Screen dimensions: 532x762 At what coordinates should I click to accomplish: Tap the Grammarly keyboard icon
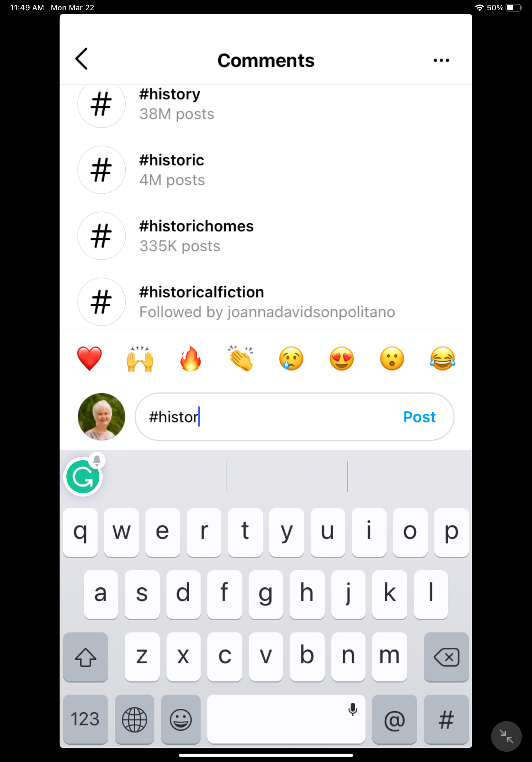pyautogui.click(x=83, y=477)
